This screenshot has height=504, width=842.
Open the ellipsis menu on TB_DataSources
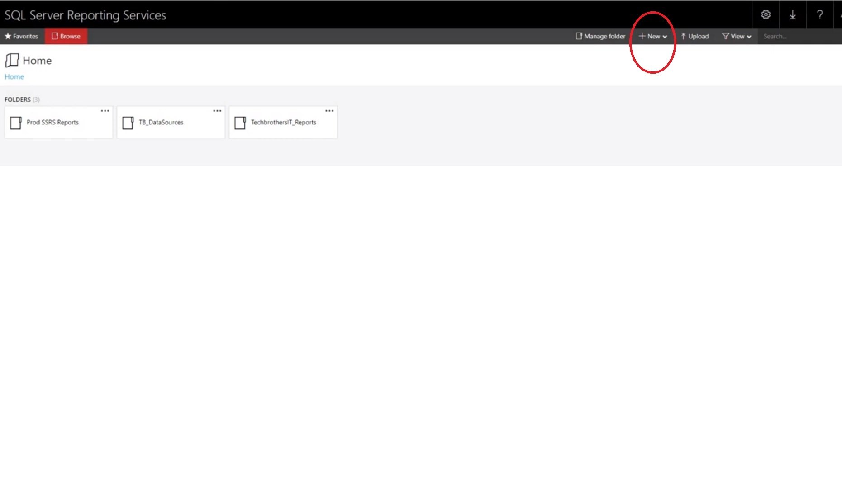(217, 111)
